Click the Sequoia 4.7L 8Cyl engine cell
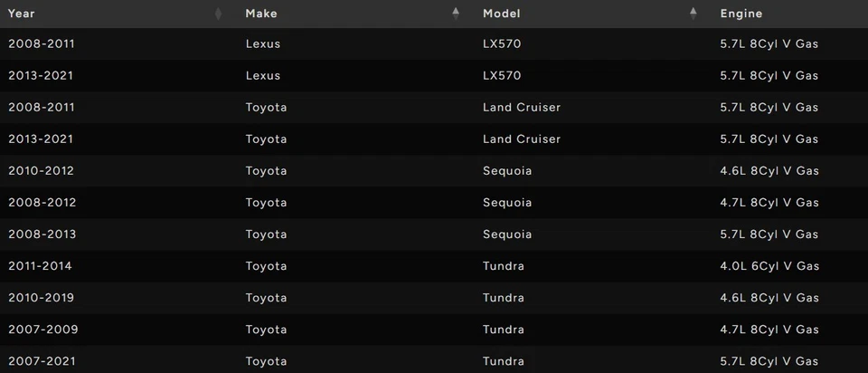Viewport: 868px width, 373px height. [x=769, y=202]
